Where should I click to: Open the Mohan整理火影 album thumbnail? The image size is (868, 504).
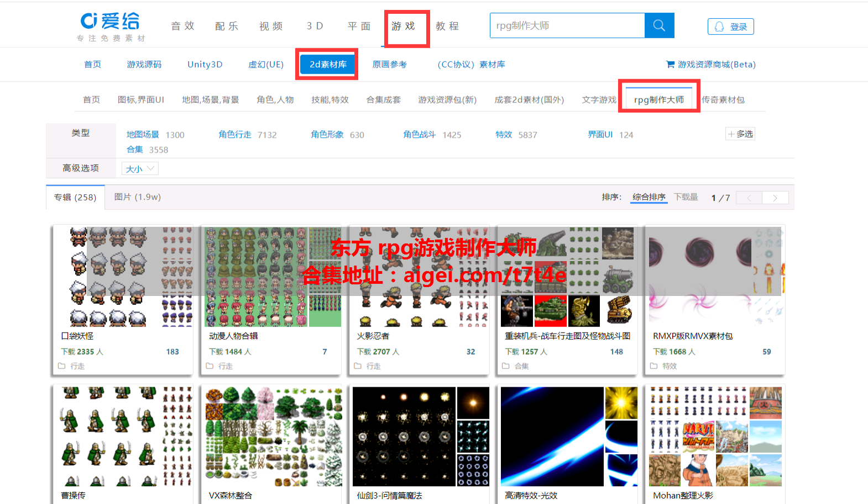pyautogui.click(x=715, y=437)
